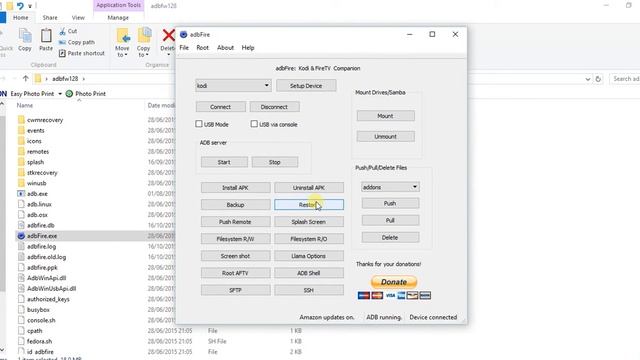Select the adbFire.exe file icon

[21, 236]
